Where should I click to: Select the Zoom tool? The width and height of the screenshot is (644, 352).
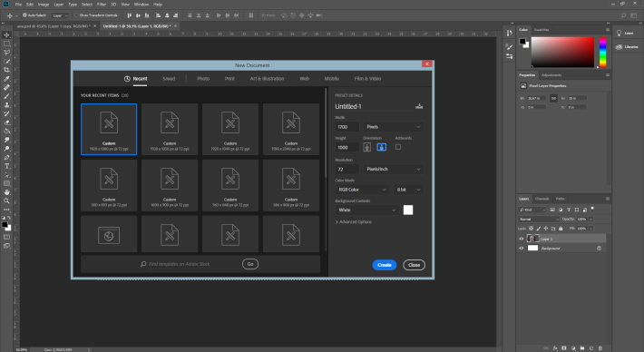6,200
